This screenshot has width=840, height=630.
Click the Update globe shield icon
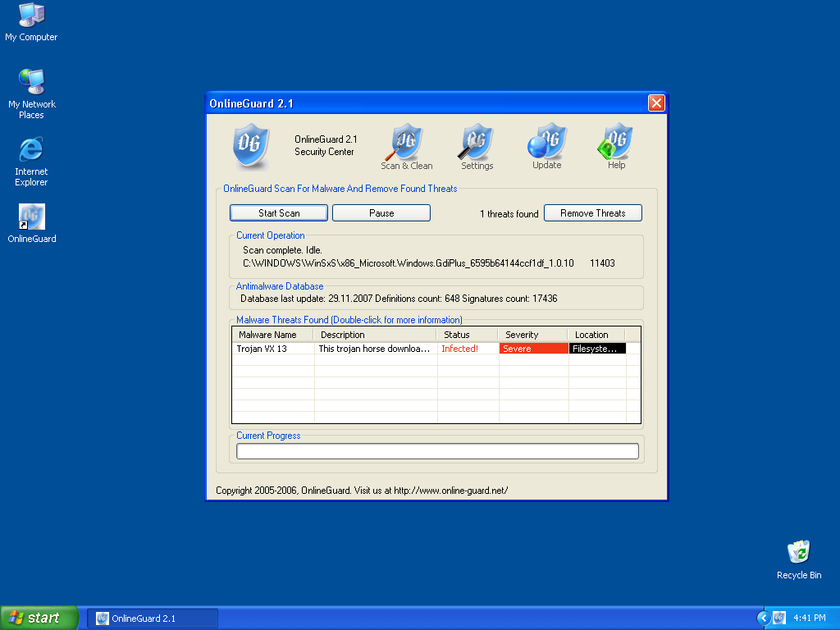(x=546, y=141)
